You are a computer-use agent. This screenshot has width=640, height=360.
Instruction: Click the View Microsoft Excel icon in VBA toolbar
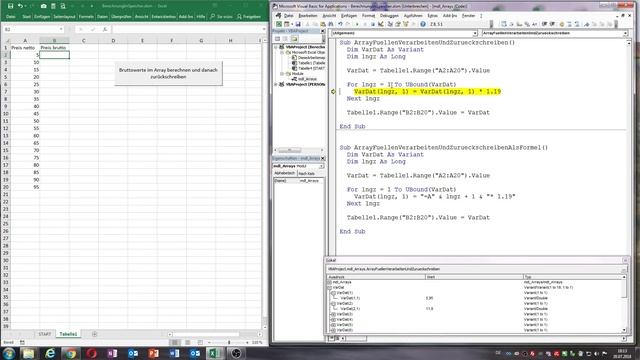(279, 24)
